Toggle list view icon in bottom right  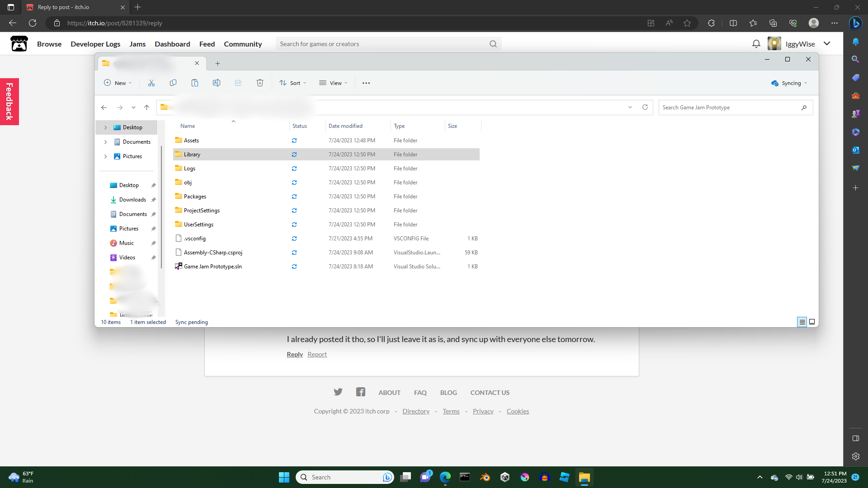click(802, 322)
